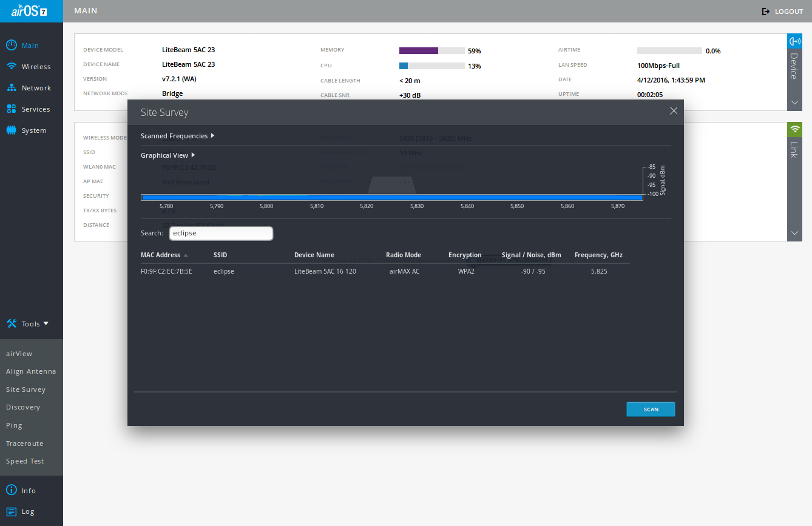The width and height of the screenshot is (812, 526).
Task: Click the CPU usage bar
Action: (x=431, y=66)
